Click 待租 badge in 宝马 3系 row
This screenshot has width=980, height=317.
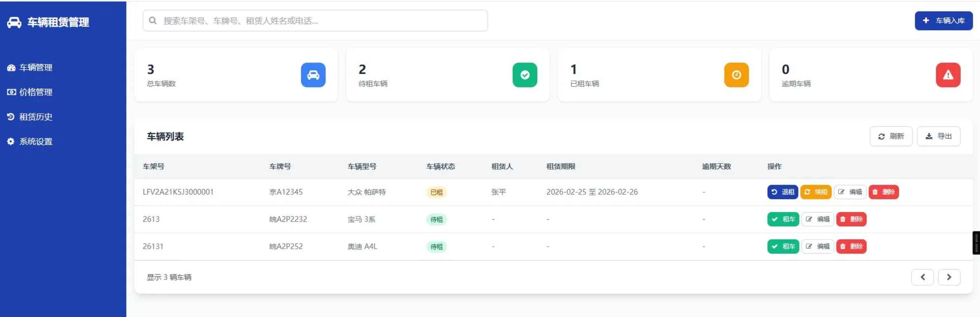pyautogui.click(x=436, y=219)
